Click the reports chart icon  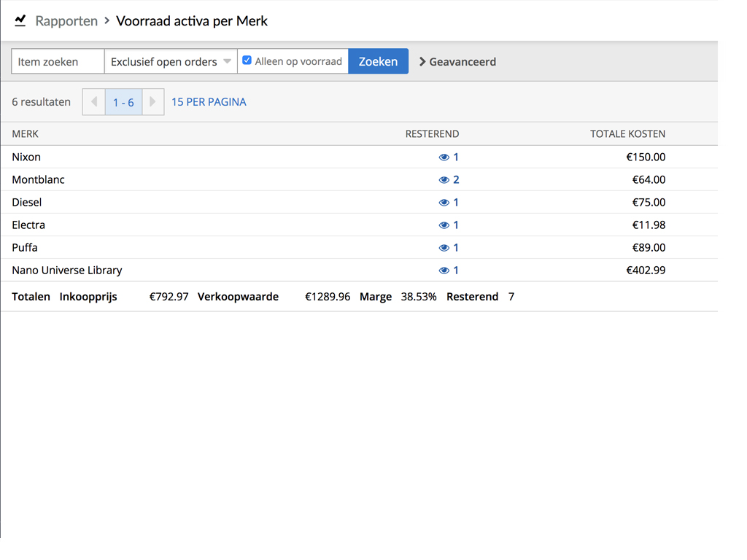click(20, 20)
